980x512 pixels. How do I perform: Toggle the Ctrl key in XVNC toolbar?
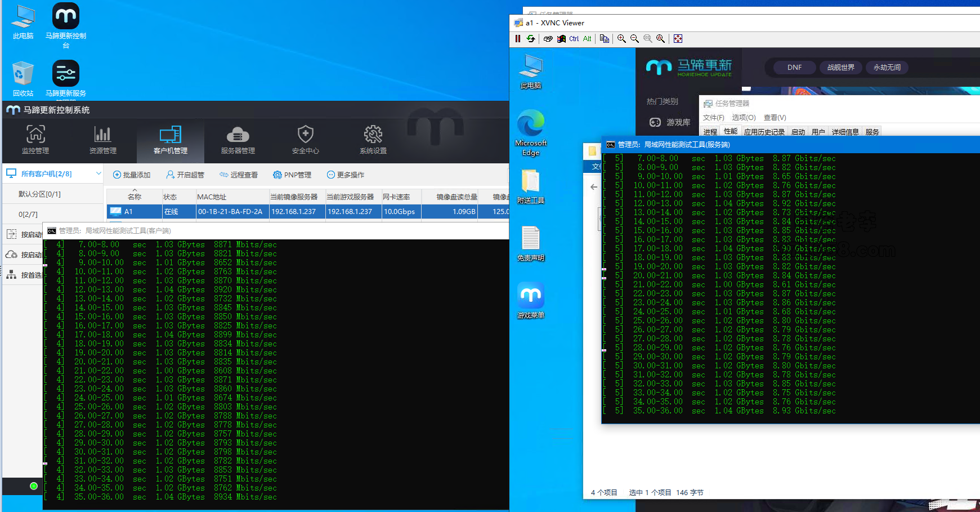point(574,39)
